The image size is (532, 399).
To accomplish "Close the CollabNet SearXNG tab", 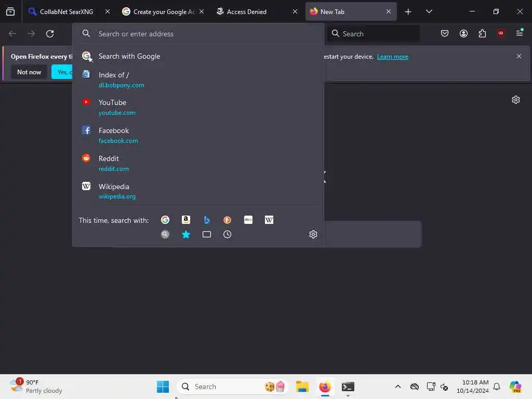I will 108,11.
